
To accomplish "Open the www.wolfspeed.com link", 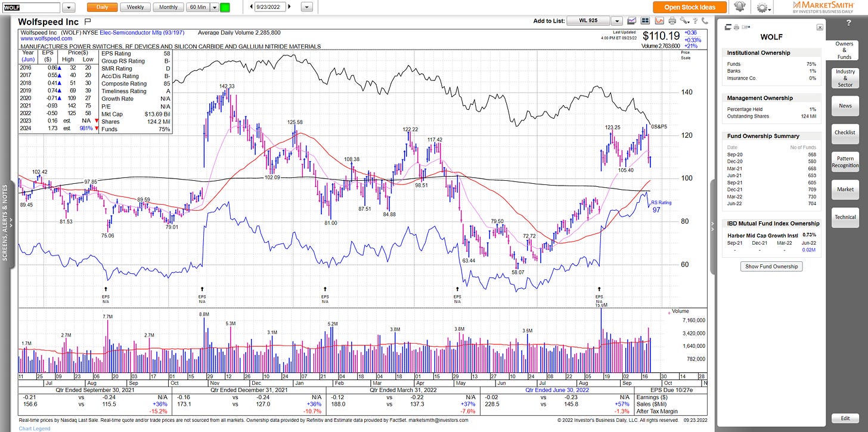I will (46, 38).
